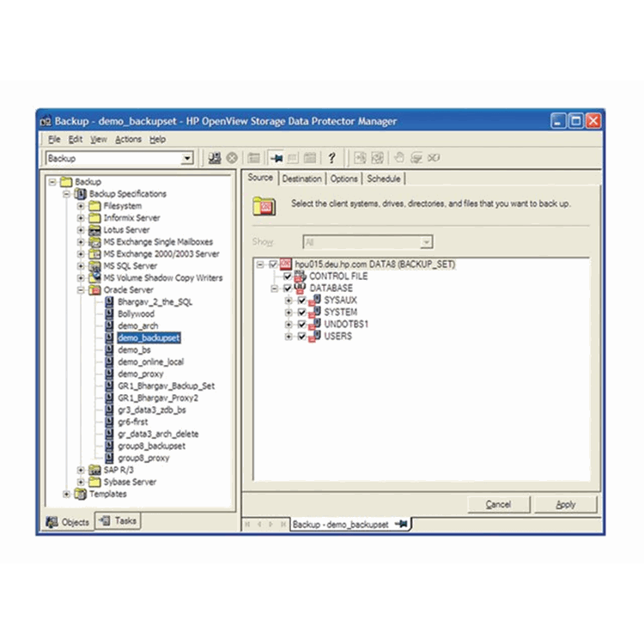Viewport: 644px width, 644px height.
Task: Click the MS Volume Shadow Copy Writers icon
Action: 94,277
